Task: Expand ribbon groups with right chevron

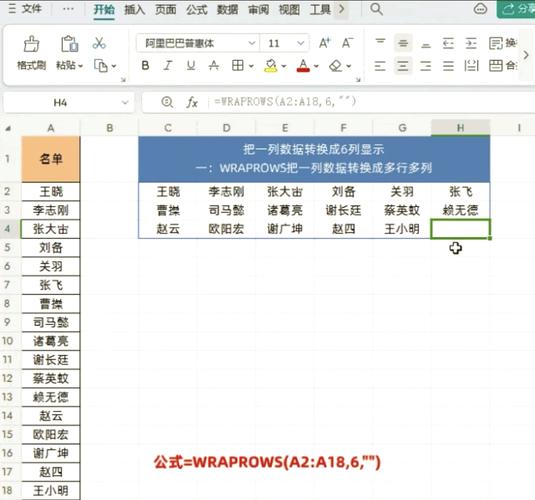Action: point(526,55)
